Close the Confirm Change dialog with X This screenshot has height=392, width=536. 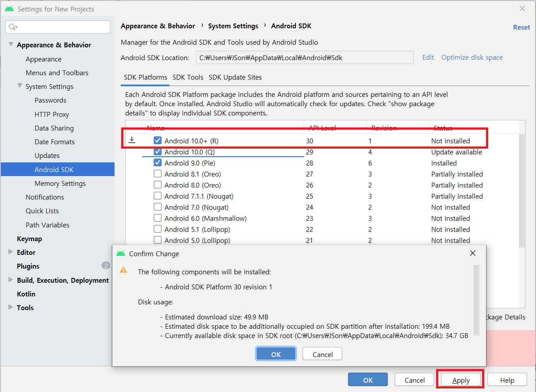pyautogui.click(x=473, y=253)
